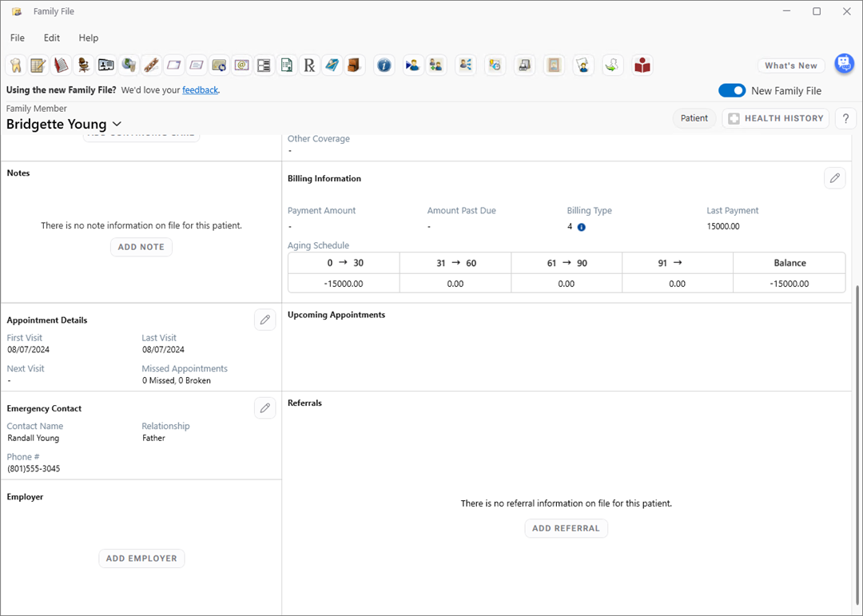Click the blue information icon in toolbar
Image resolution: width=863 pixels, height=616 pixels.
(384, 66)
